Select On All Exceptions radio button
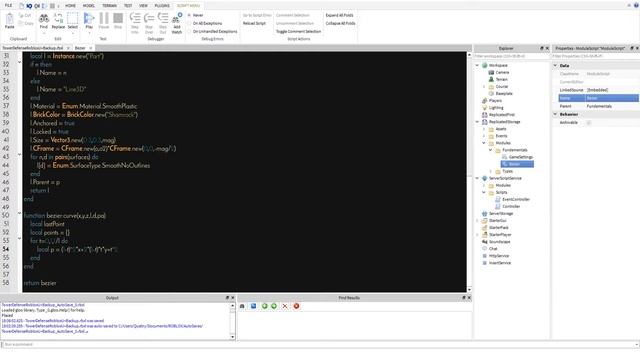This screenshot has width=640, height=360. click(189, 23)
